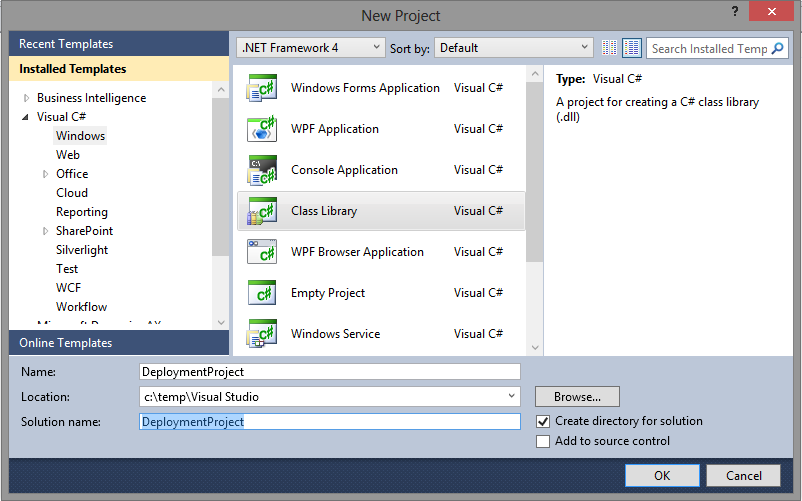Viewport: 802px width, 501px height.
Task: Enable Add to source control checkbox
Action: point(543,441)
